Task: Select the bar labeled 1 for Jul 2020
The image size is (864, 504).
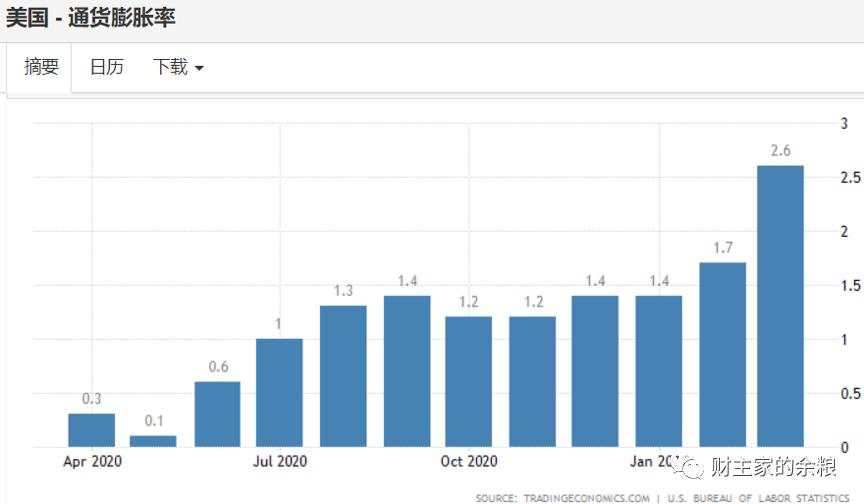Action: (x=279, y=393)
